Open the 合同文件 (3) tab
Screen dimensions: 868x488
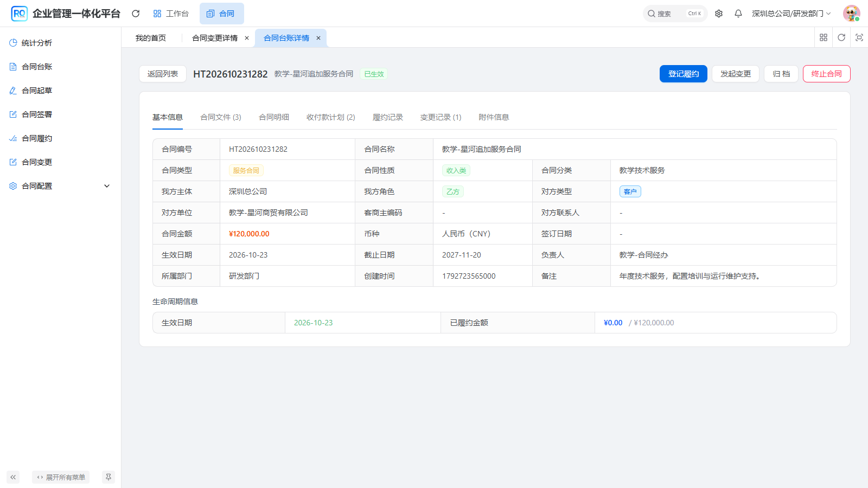coord(221,117)
